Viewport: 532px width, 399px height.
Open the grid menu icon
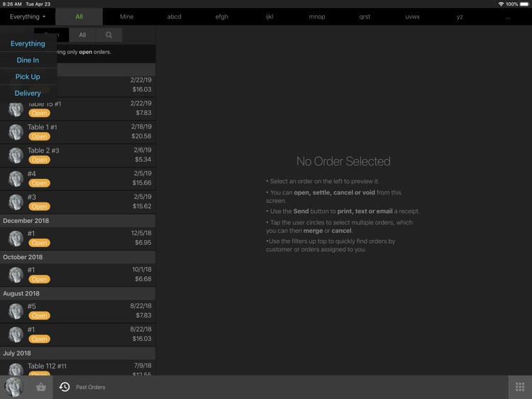[520, 387]
